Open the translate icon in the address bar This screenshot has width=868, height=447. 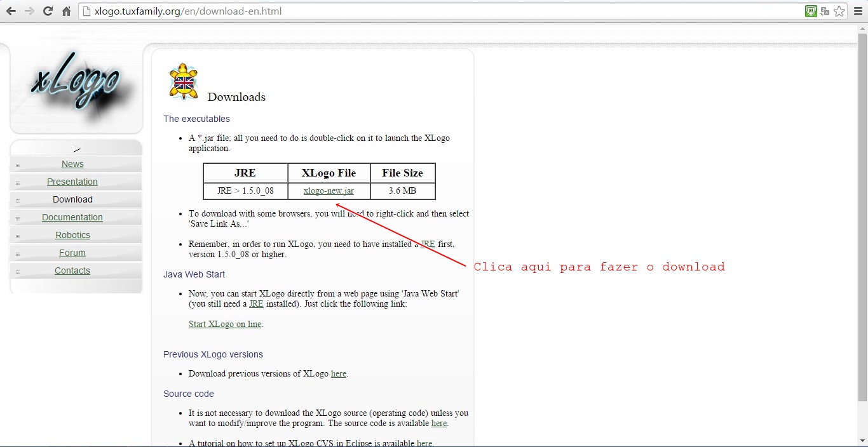tap(824, 11)
